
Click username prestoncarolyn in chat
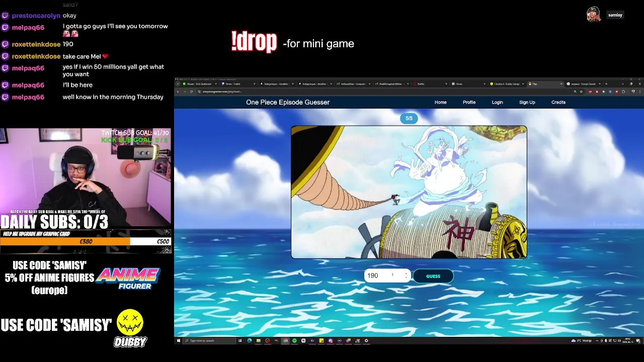point(36,16)
